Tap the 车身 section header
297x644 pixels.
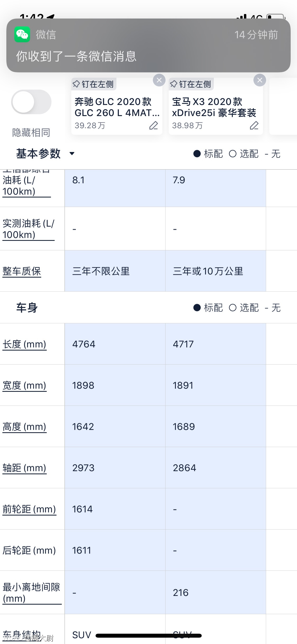point(27,308)
